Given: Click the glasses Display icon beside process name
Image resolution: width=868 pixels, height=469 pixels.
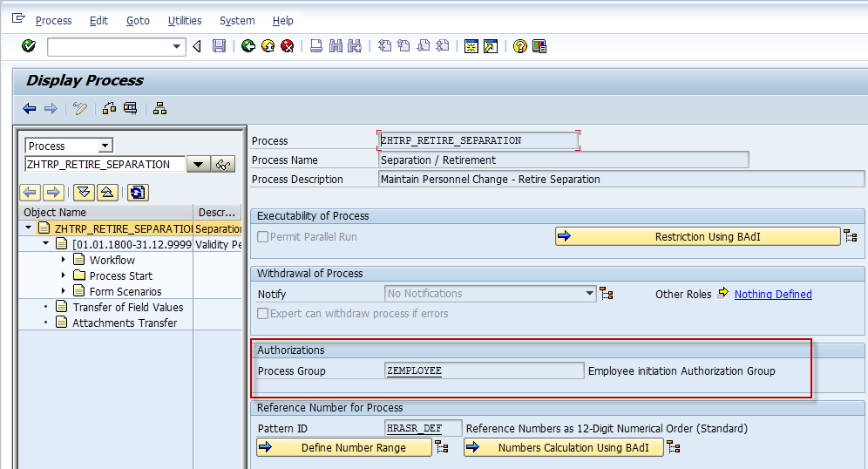Looking at the screenshot, I should pos(223,165).
